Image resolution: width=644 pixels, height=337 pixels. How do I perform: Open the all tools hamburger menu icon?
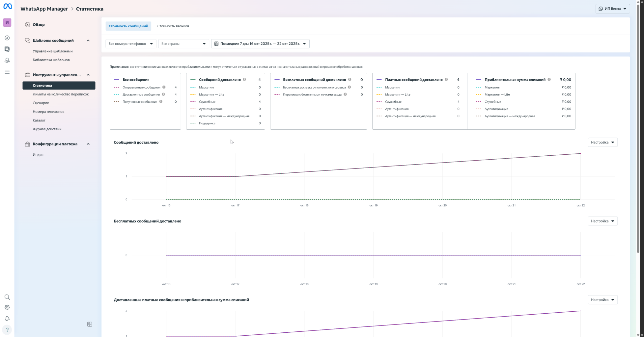pos(7,72)
